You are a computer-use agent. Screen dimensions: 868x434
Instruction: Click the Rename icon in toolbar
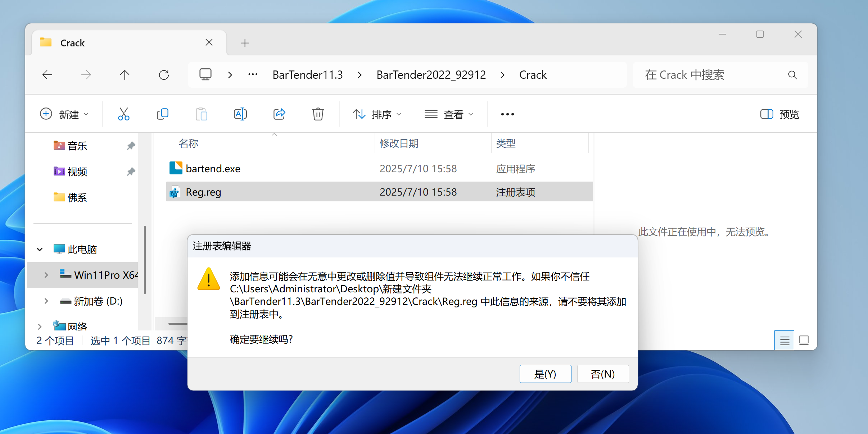240,114
